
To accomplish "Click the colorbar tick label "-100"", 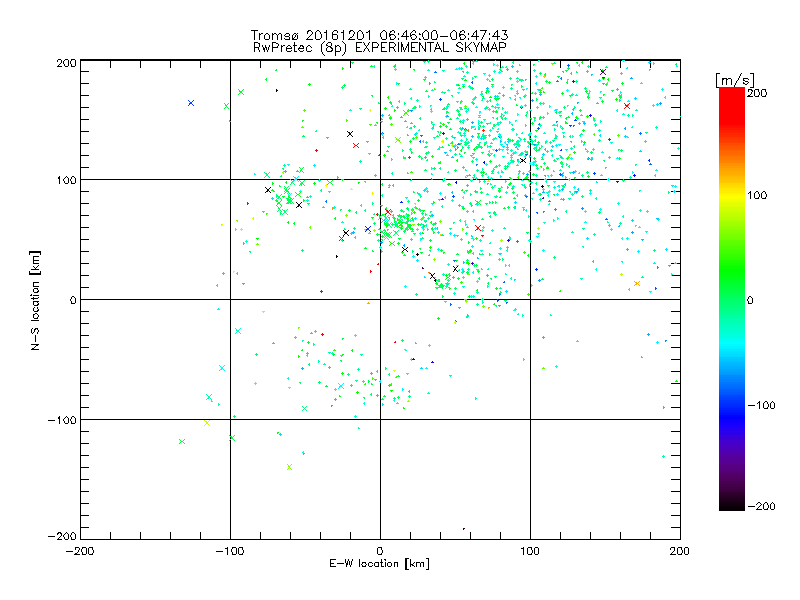I will (761, 405).
